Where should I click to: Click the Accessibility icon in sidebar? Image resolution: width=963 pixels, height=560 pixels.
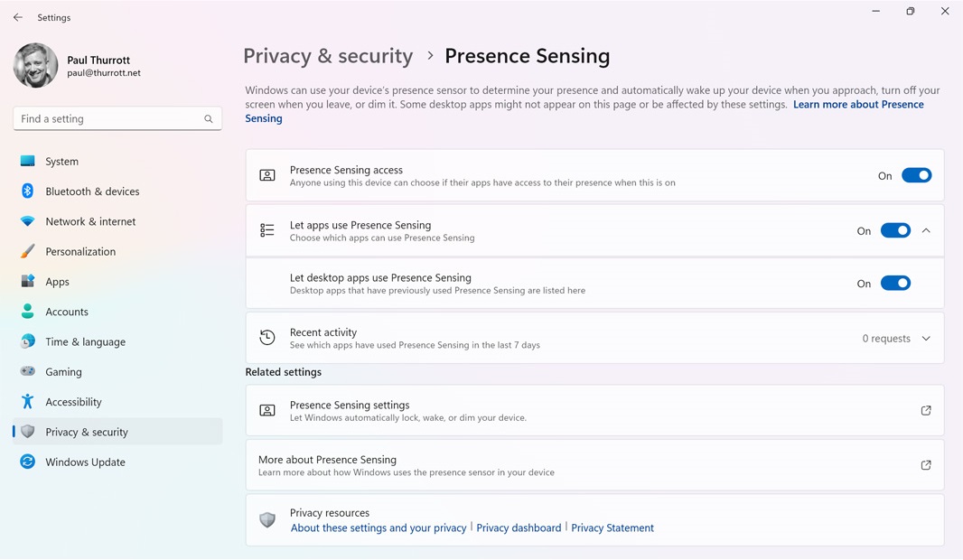tap(27, 402)
